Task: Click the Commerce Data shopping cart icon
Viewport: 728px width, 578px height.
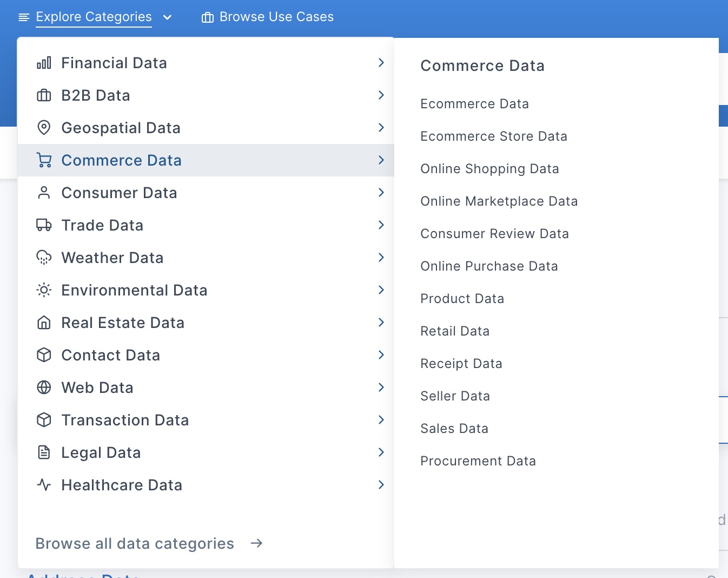Action: click(44, 160)
